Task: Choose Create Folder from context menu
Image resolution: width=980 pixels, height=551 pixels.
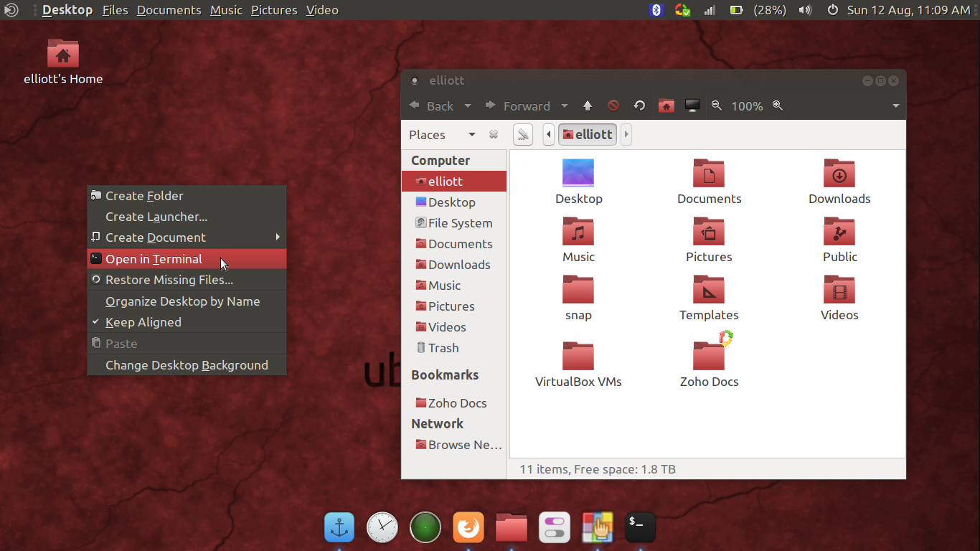Action: (187, 196)
